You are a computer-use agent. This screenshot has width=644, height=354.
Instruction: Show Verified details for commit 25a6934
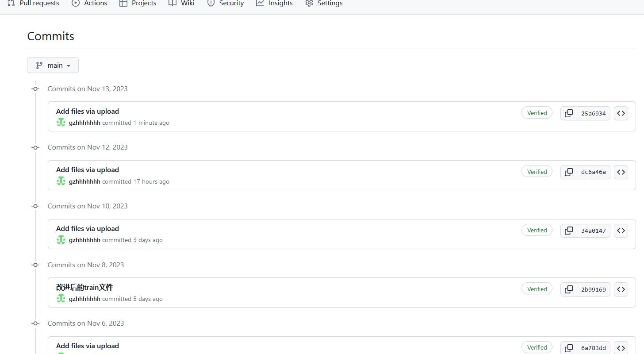click(x=537, y=113)
